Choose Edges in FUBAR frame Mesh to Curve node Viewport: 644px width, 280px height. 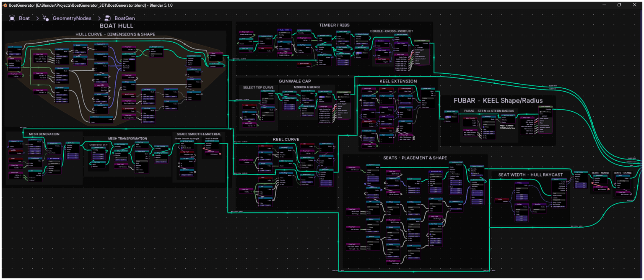(448, 117)
